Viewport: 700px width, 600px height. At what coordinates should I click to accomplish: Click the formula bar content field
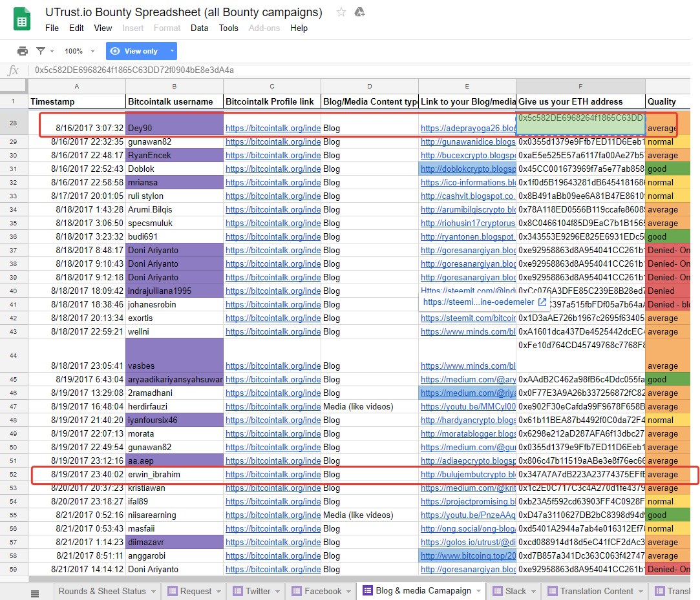point(359,70)
